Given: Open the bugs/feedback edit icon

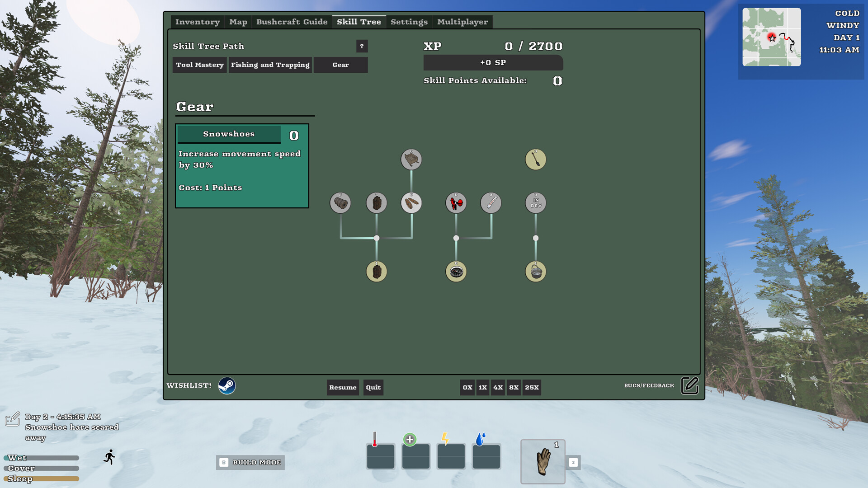Looking at the screenshot, I should (x=689, y=385).
